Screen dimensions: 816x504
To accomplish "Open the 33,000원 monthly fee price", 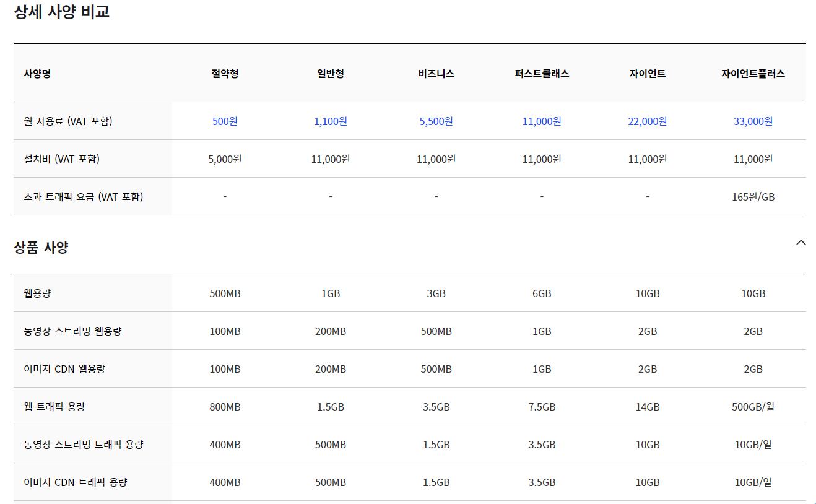I will [x=753, y=121].
